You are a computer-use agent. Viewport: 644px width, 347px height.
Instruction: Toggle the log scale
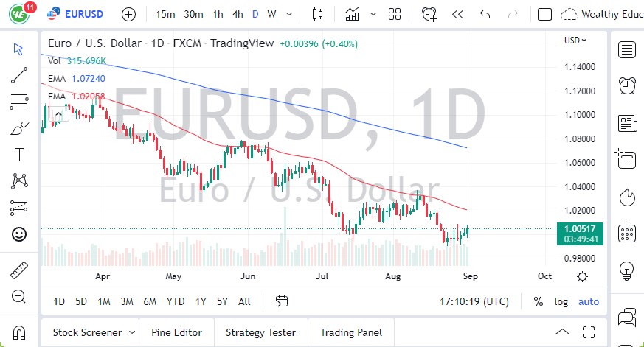561,301
